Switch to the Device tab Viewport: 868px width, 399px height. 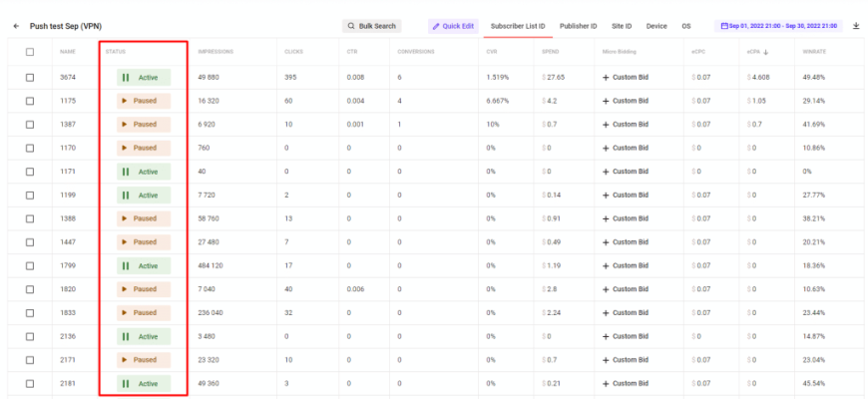656,26
